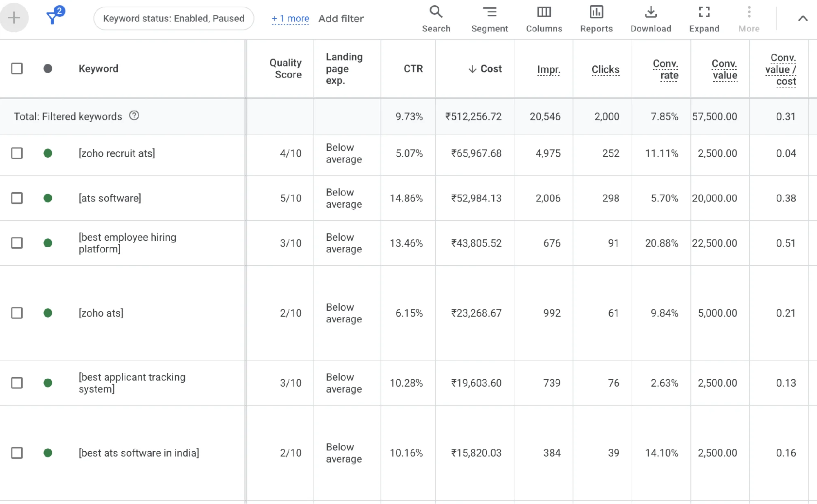Click Below average in the [zoho ats] row
Image resolution: width=817 pixels, height=504 pixels.
point(344,313)
